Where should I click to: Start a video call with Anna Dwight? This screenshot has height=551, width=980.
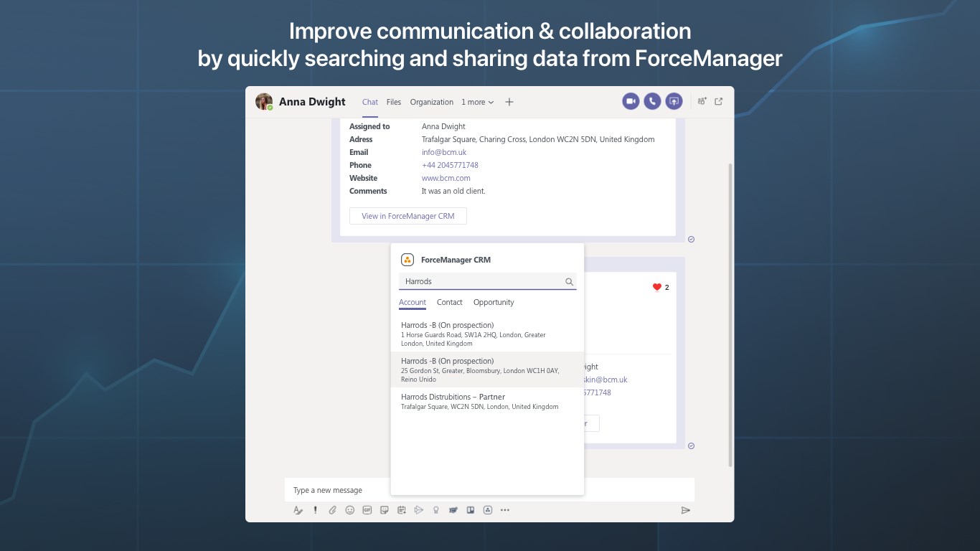631,102
